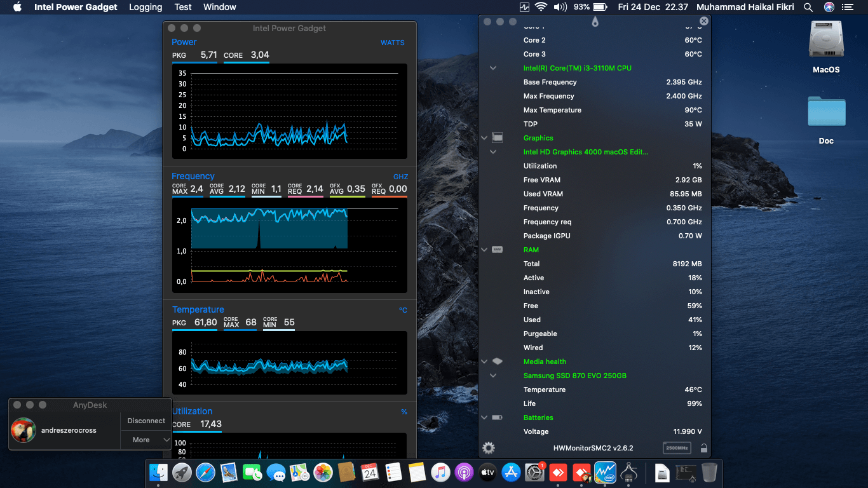Open System Preferences with update badge
This screenshot has height=488, width=868.
coord(534,472)
